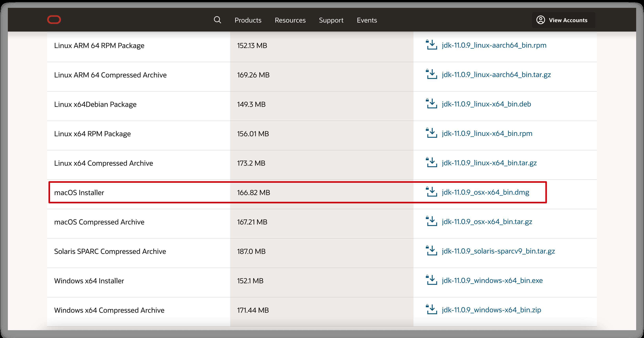Open the Support menu
The width and height of the screenshot is (644, 338).
tap(331, 20)
